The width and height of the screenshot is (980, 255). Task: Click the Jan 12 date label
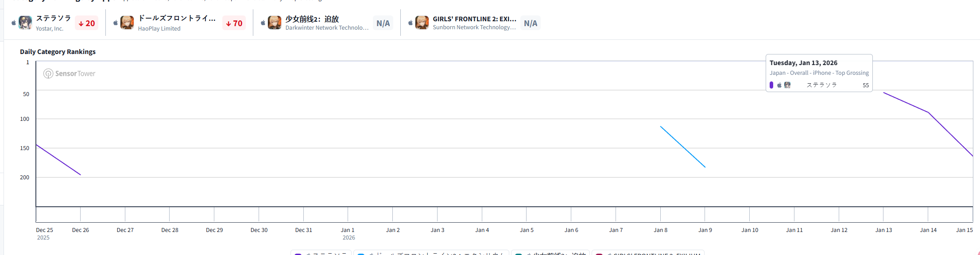pyautogui.click(x=839, y=230)
